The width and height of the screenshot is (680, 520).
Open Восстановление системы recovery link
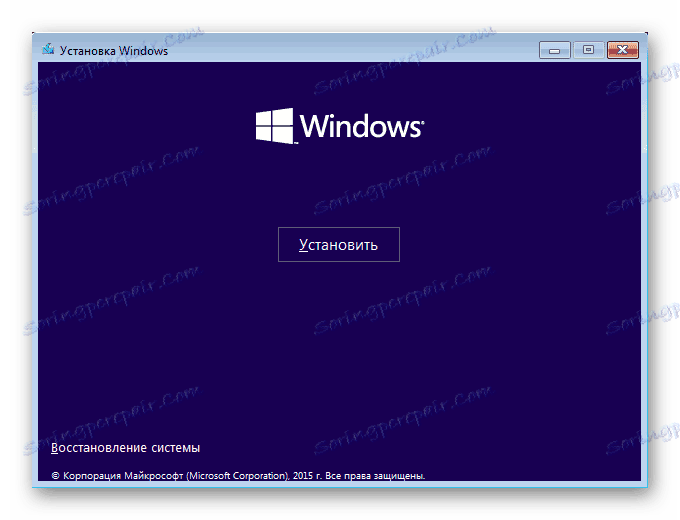coord(125,448)
